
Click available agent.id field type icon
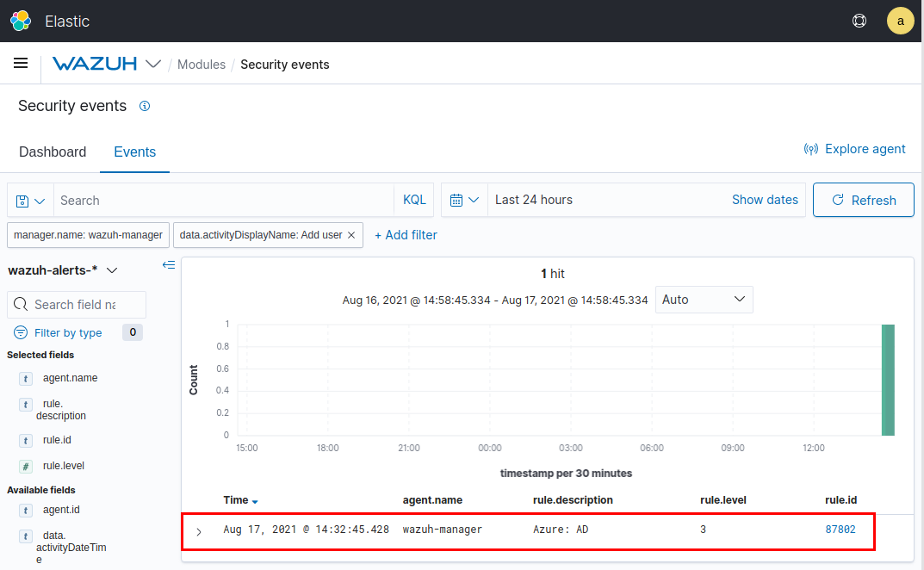(x=25, y=510)
